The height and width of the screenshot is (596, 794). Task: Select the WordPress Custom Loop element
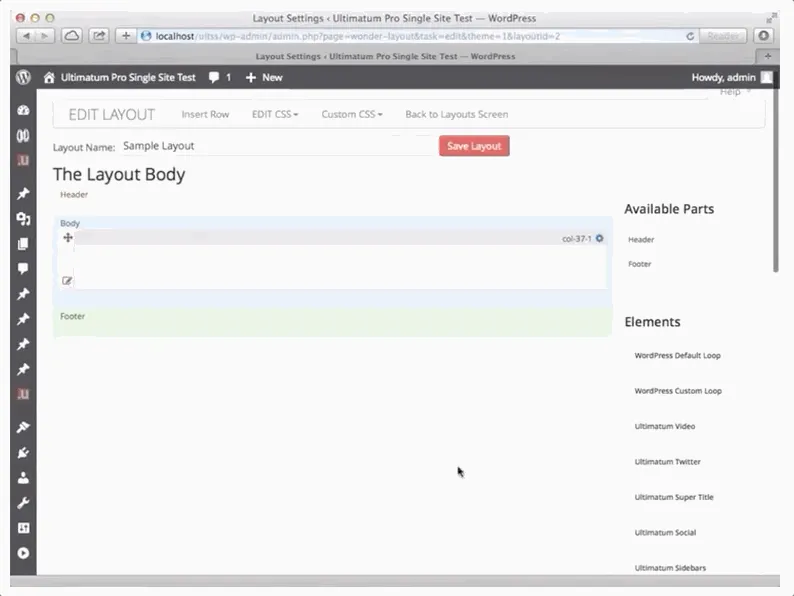pos(678,391)
